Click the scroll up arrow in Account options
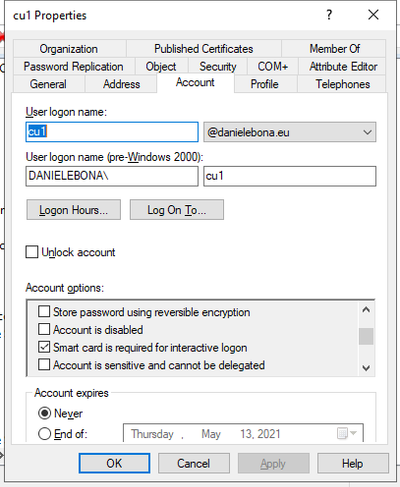Viewport: 400px width, 487px height. 366,310
